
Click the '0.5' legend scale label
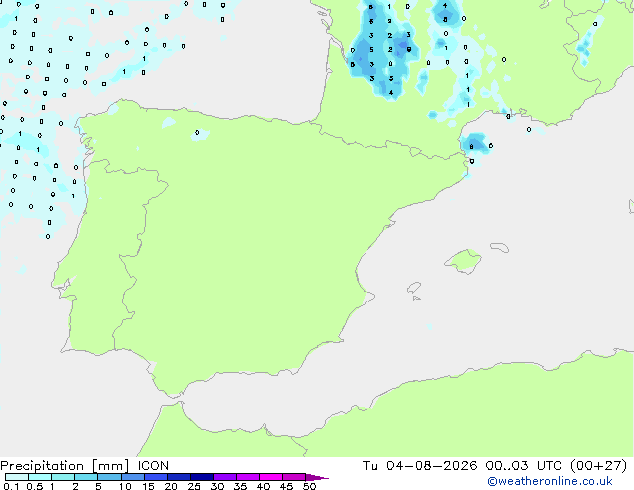click(34, 486)
